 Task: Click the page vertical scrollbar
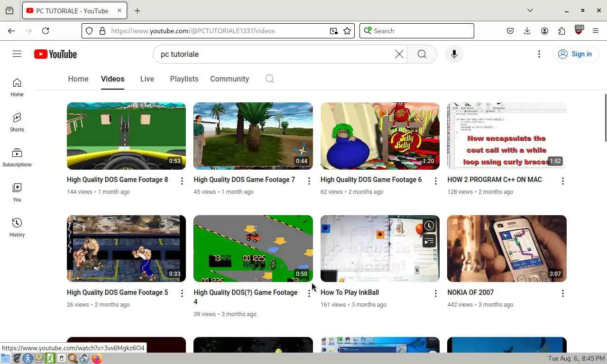tap(605, 118)
